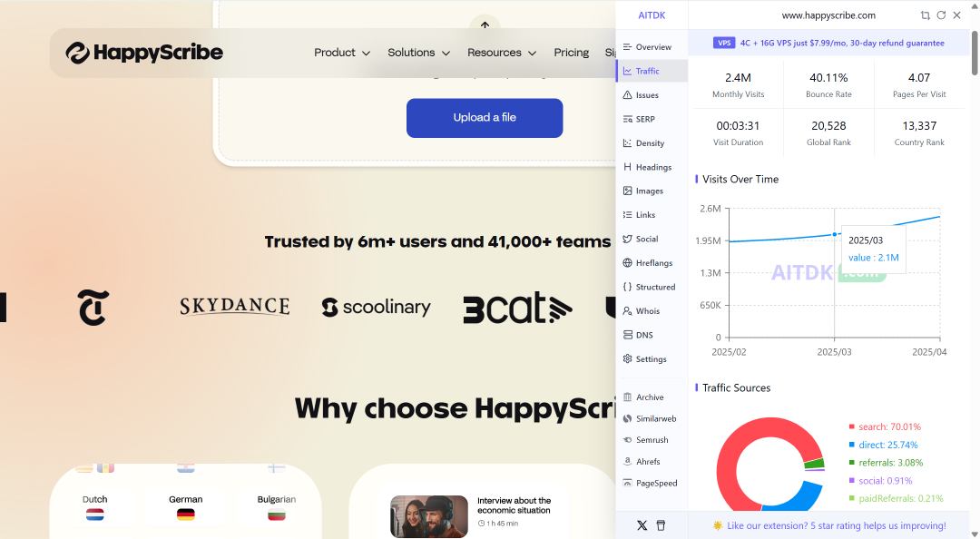Close the AITDK extension panel
The image size is (980, 539).
tap(957, 15)
